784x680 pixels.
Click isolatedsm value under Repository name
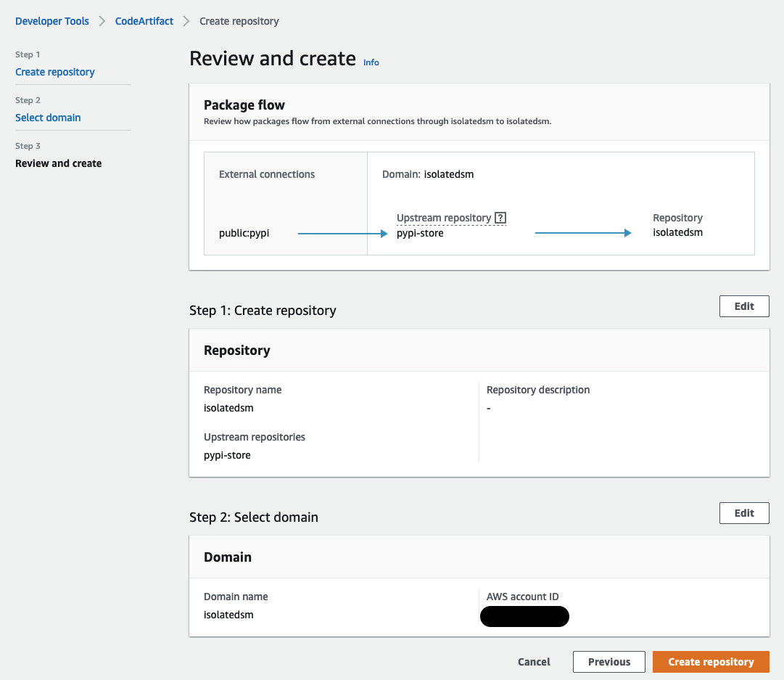pyautogui.click(x=228, y=408)
